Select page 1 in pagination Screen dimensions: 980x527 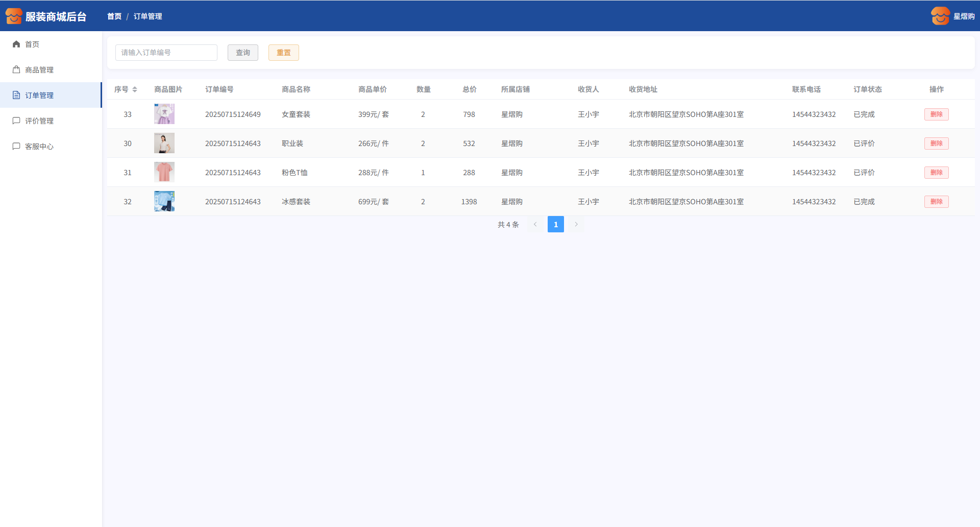(x=555, y=225)
